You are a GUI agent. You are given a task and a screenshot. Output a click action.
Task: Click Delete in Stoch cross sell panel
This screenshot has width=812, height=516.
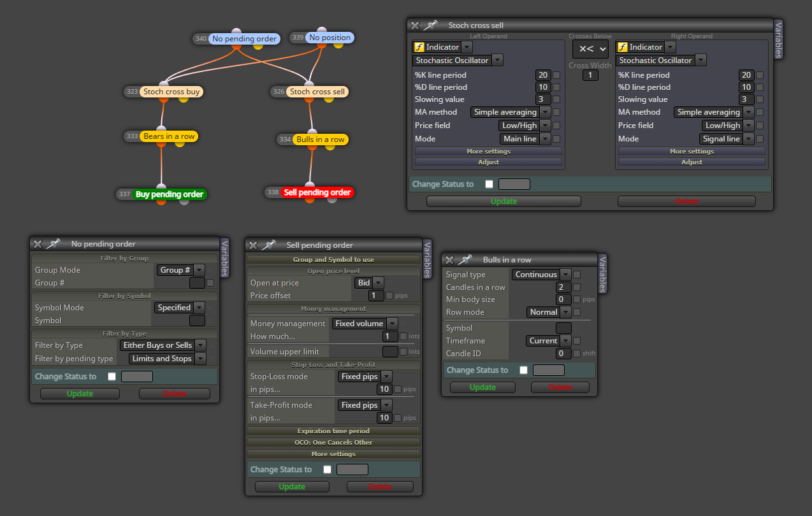pos(686,201)
